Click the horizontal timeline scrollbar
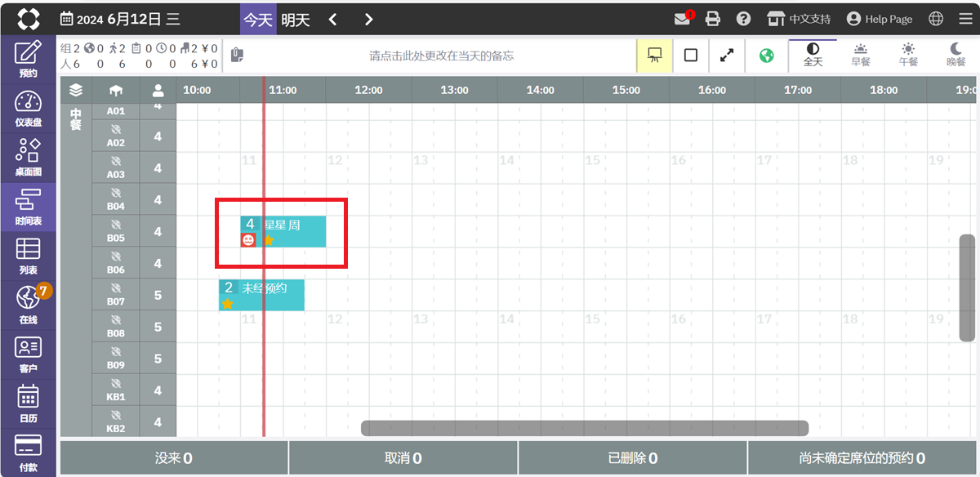Image resolution: width=980 pixels, height=477 pixels. [x=585, y=429]
